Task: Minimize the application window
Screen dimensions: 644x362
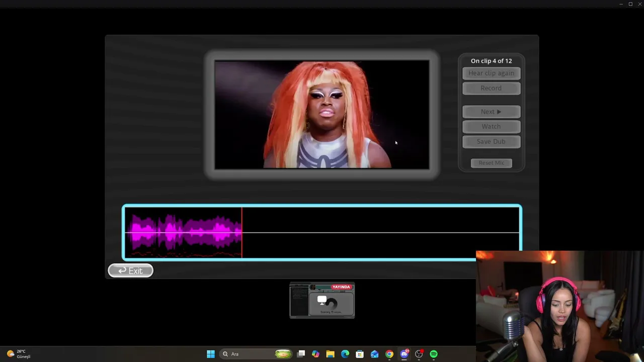Action: point(621,4)
